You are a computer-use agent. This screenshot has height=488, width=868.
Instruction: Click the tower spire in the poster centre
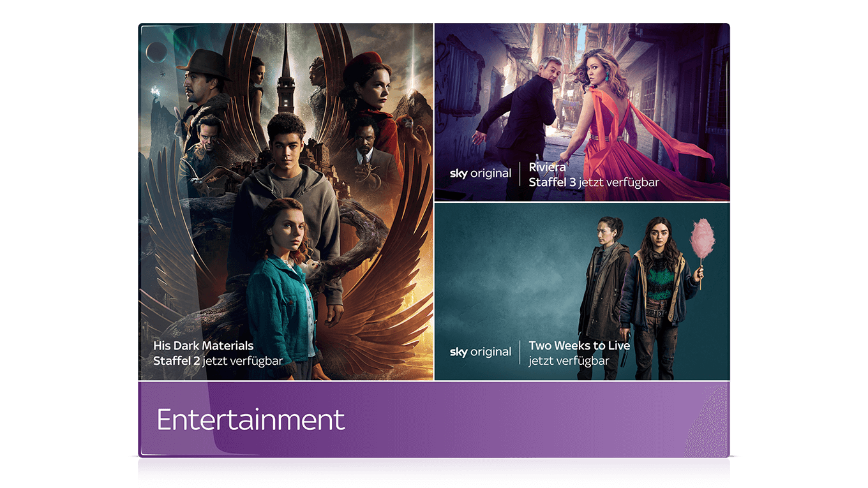point(285,77)
